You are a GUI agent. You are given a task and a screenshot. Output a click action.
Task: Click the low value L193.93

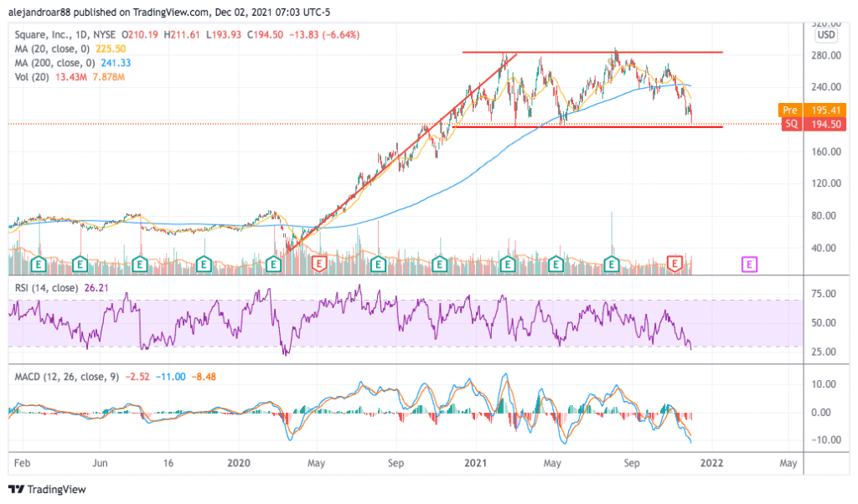(224, 34)
